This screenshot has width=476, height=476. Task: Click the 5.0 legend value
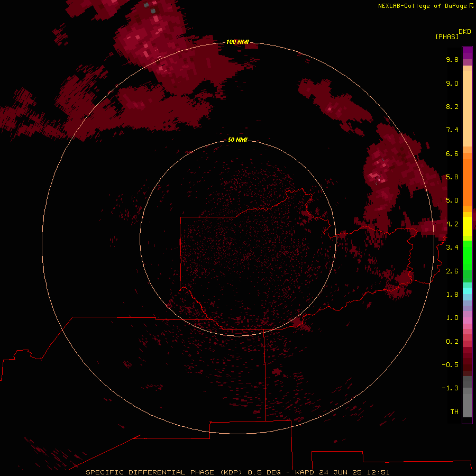point(452,200)
